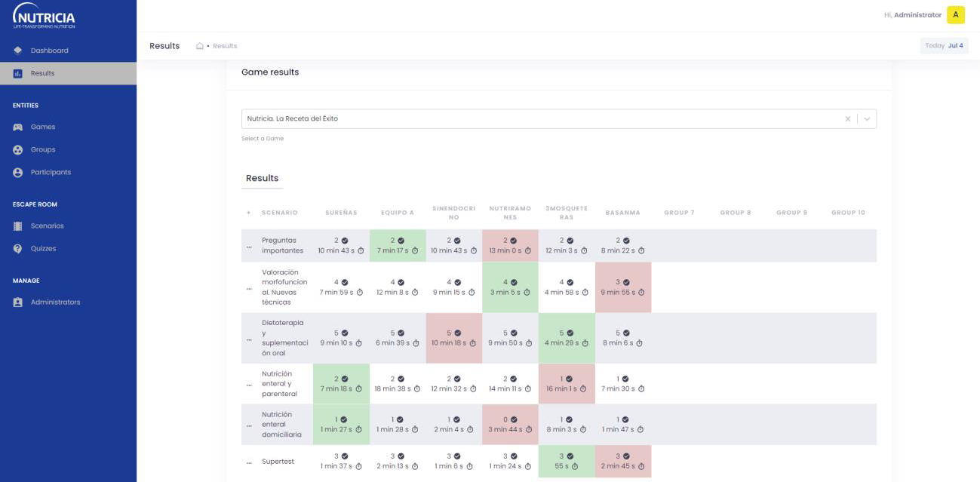This screenshot has height=482, width=980.
Task: Click the check mark above 18 min 38 s
Action: pyautogui.click(x=401, y=379)
